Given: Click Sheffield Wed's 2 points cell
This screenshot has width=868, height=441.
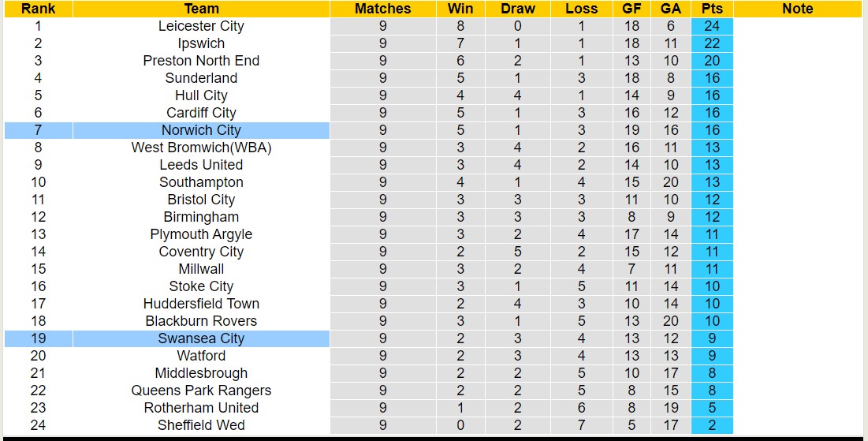Looking at the screenshot, I should tap(712, 425).
